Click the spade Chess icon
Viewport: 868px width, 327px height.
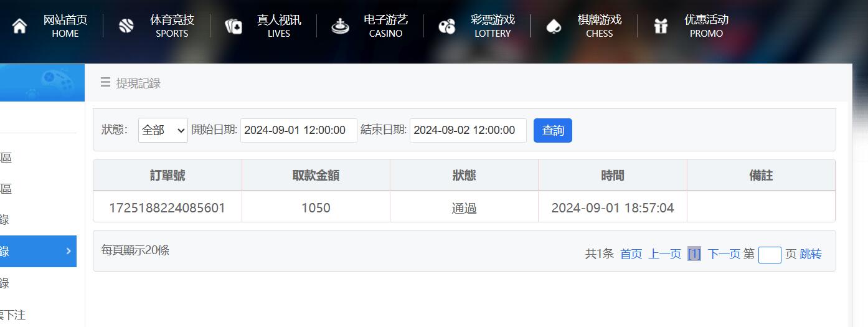[x=554, y=26]
